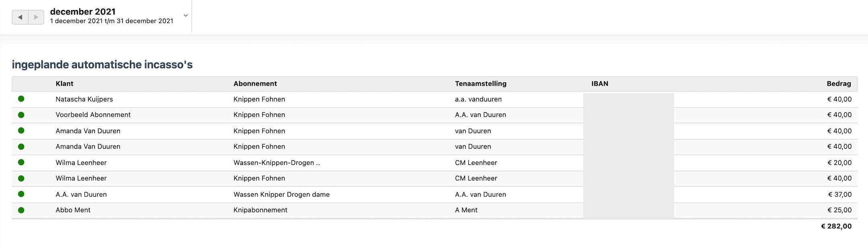The width and height of the screenshot is (868, 245).
Task: Click the IBAN column header
Action: pos(599,84)
